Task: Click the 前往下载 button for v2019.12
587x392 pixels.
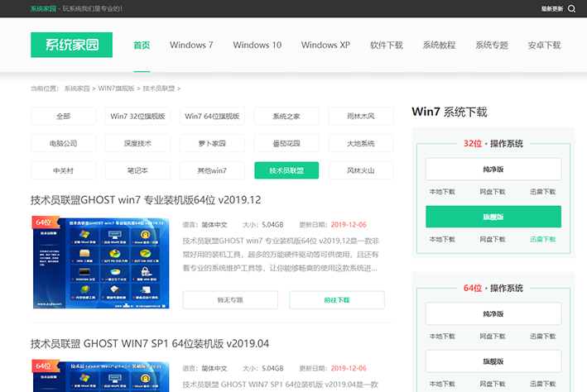Action: click(x=337, y=299)
